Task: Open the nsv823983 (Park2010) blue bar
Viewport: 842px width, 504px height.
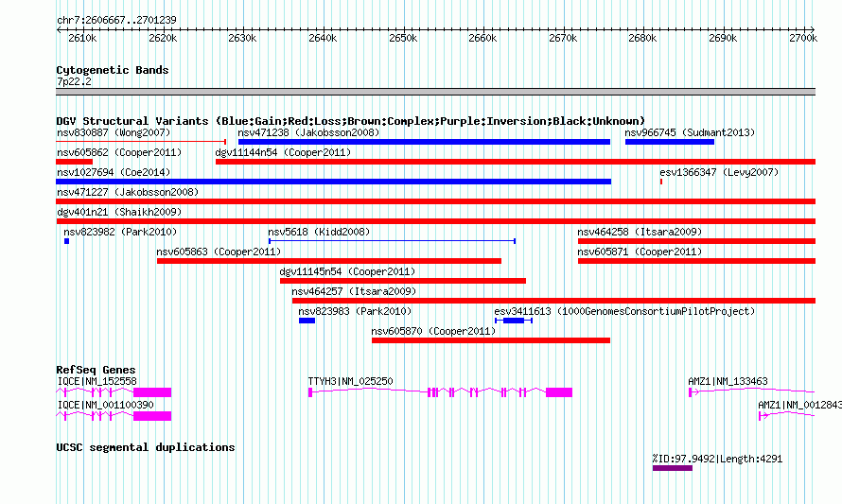Action: [x=307, y=321]
